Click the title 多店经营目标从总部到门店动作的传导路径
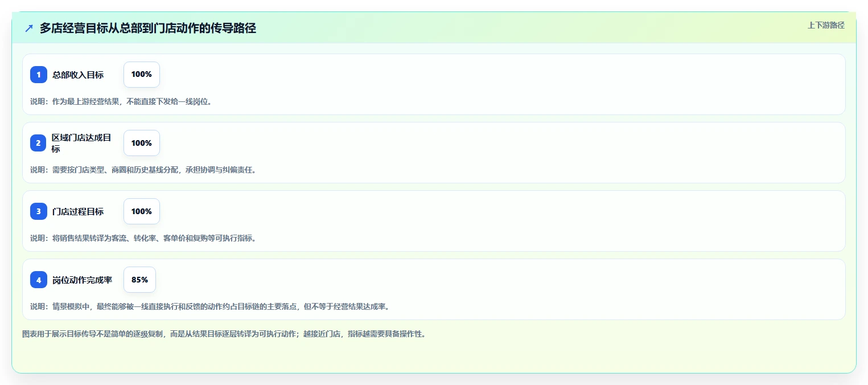This screenshot has width=868, height=385. tap(148, 28)
